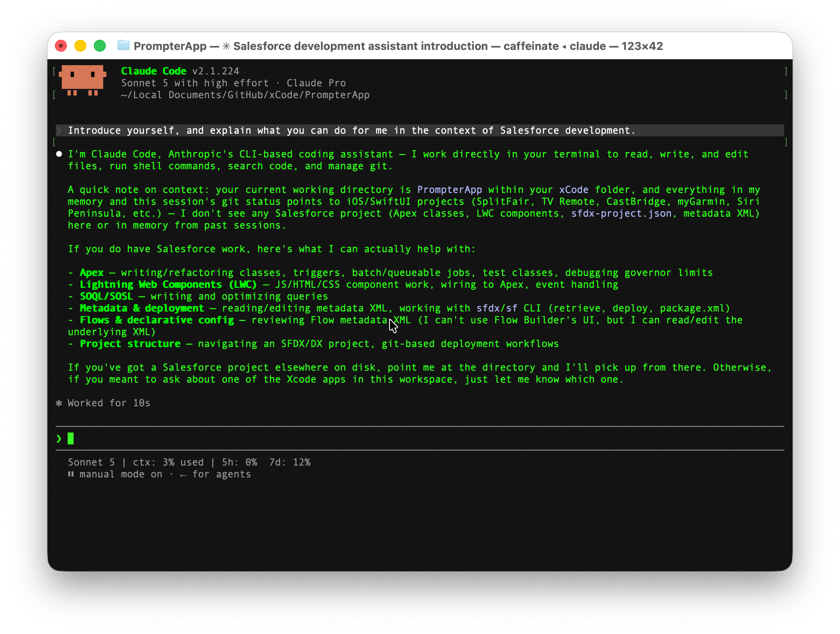
Task: Click 'manual mode on' status text
Action: (121, 474)
